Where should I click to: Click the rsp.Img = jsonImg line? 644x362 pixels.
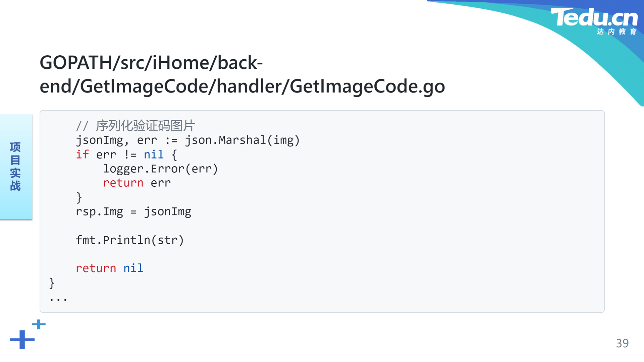133,212
